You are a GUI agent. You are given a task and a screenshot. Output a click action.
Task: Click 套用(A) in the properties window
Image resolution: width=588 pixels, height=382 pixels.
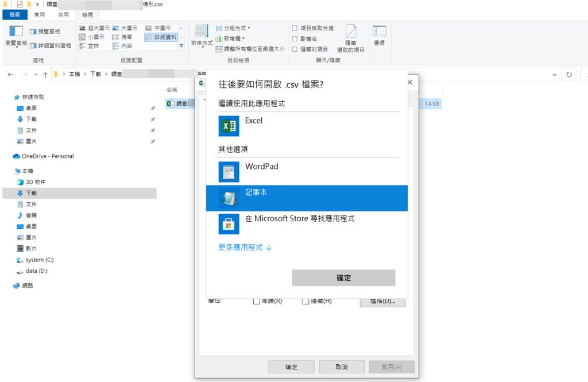coord(392,366)
